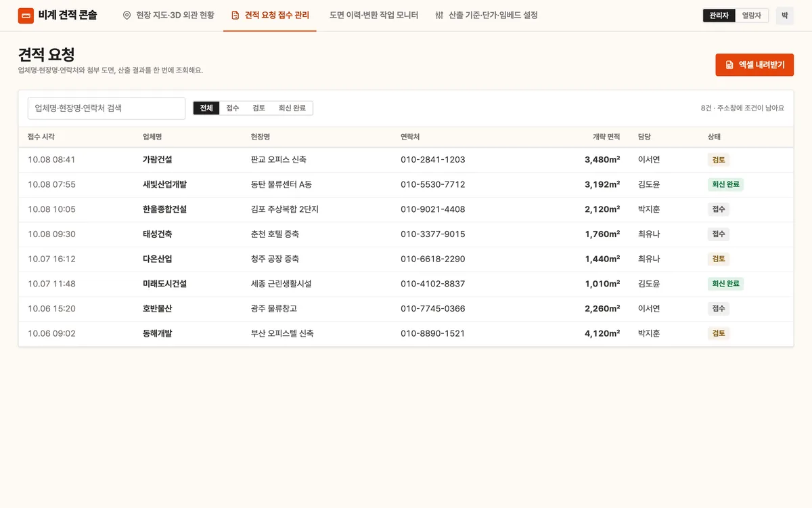Click site name 광주 물류창고
This screenshot has height=508, width=812.
[274, 308]
